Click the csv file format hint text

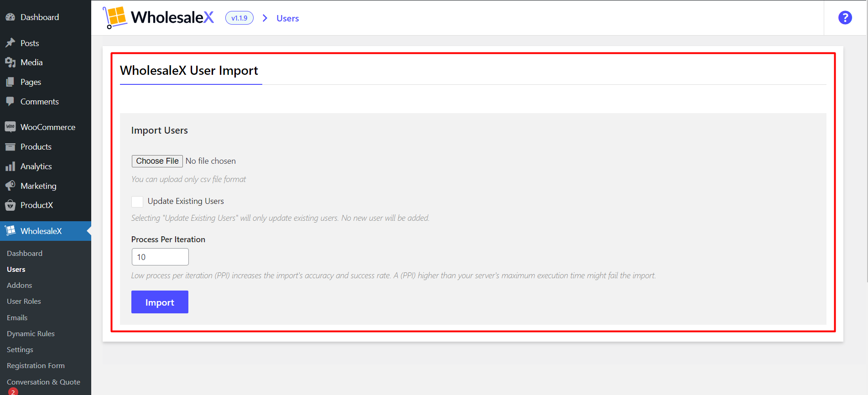coord(188,179)
